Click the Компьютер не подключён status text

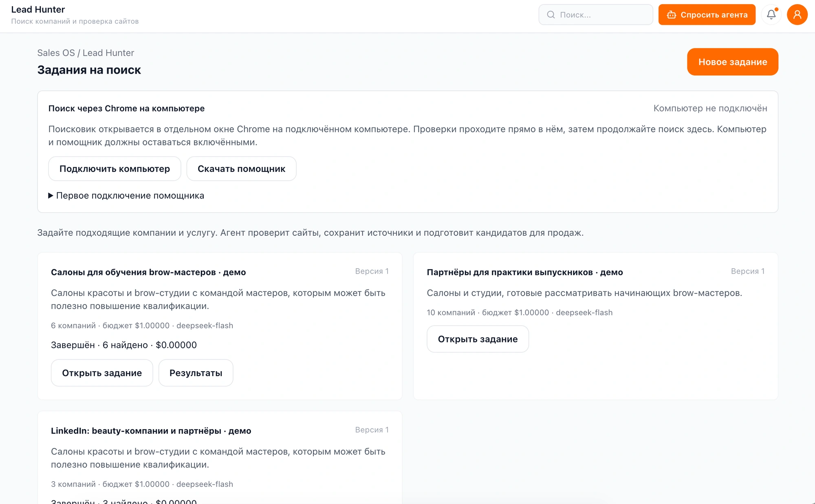(x=710, y=108)
